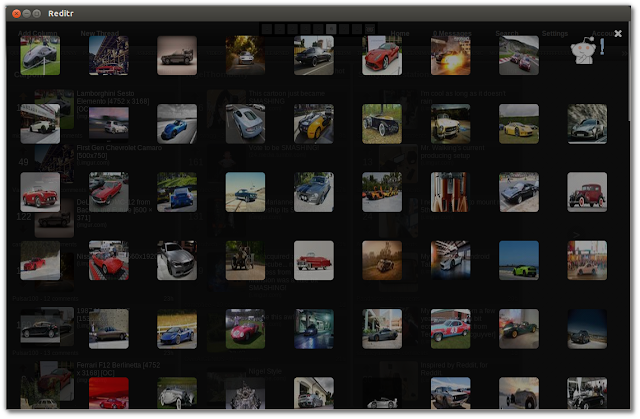Open thumbnail of black coupe in parking lot

pyautogui.click(x=313, y=55)
